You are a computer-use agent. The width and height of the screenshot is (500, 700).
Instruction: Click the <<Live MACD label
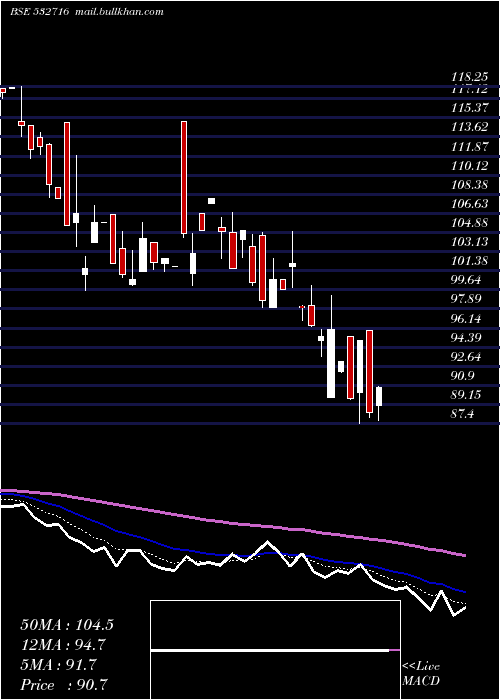(421, 674)
